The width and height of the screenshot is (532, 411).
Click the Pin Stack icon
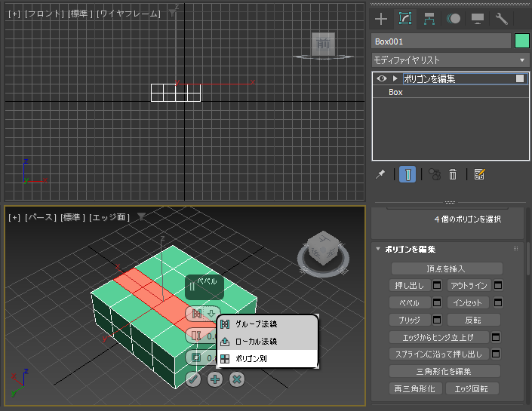380,174
